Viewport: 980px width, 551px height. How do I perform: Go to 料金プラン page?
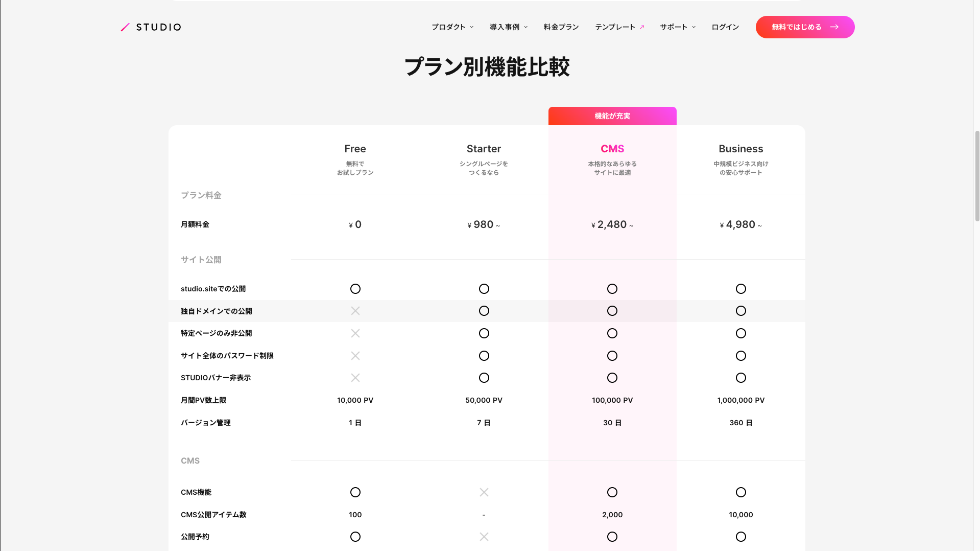coord(561,27)
